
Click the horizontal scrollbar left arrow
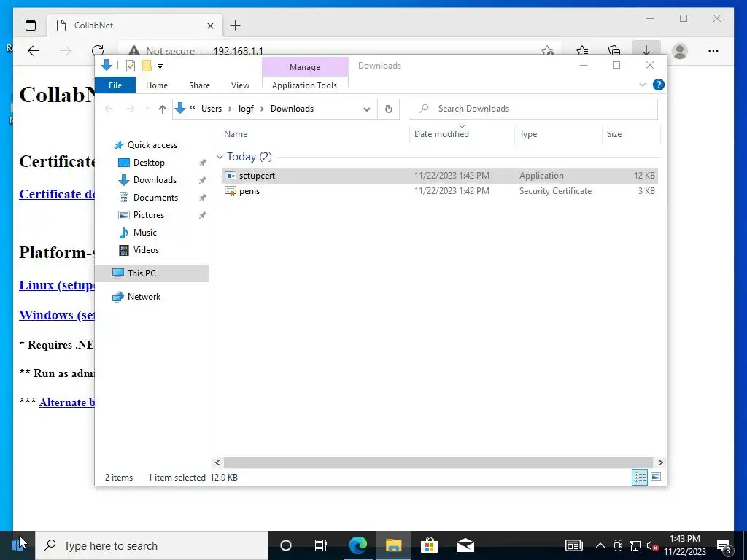coord(217,462)
